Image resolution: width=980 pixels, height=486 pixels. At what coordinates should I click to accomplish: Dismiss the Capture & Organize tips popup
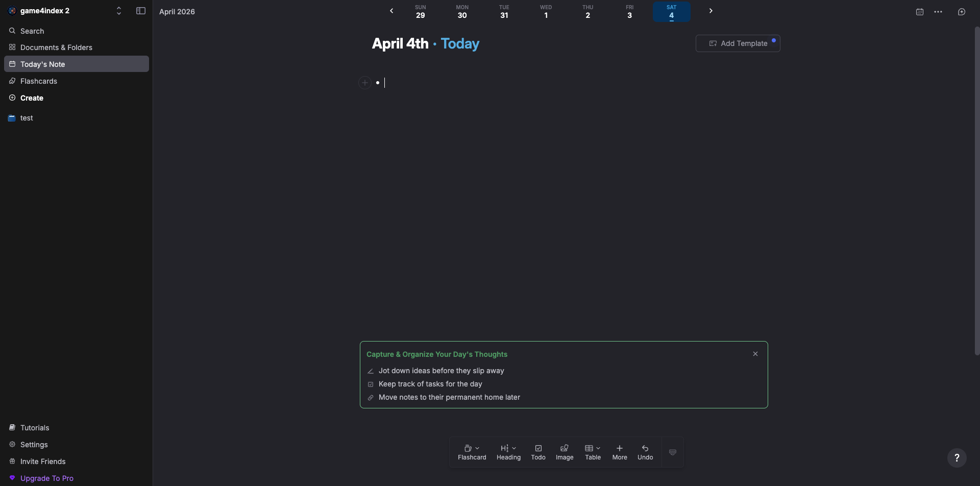755,353
